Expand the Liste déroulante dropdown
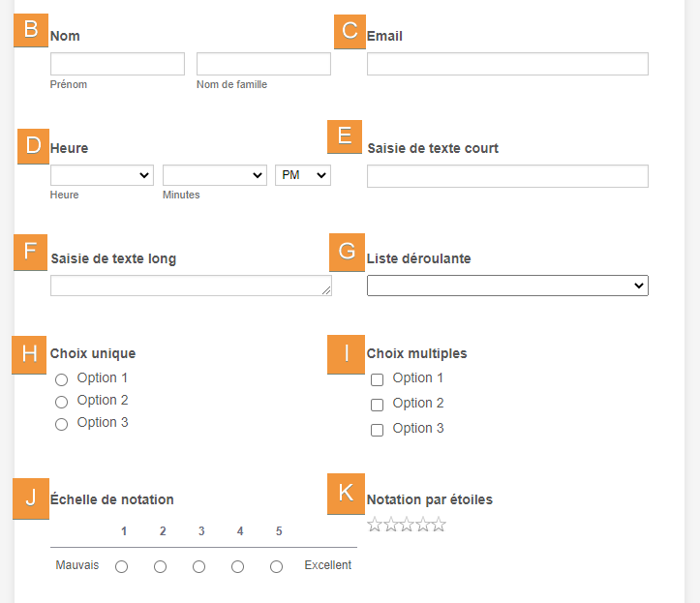The image size is (700, 603). pos(507,286)
